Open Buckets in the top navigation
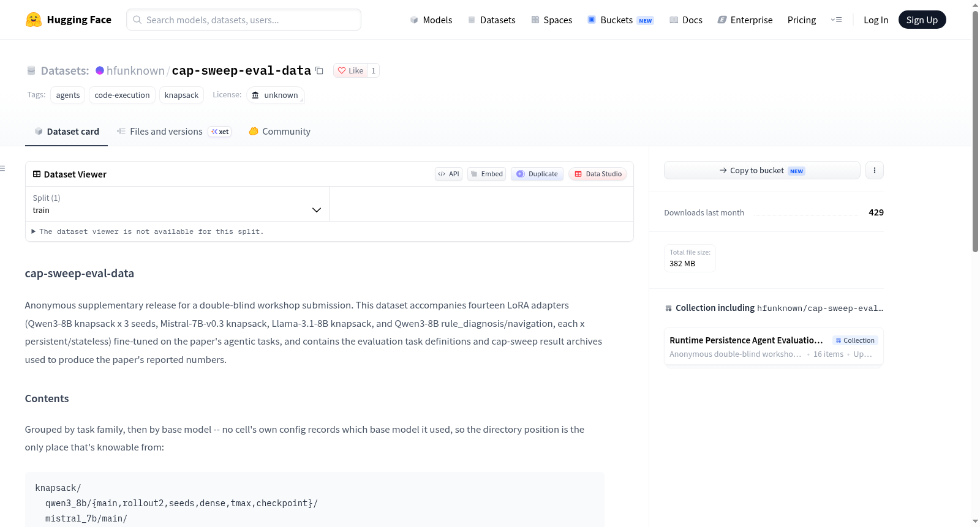 point(620,20)
